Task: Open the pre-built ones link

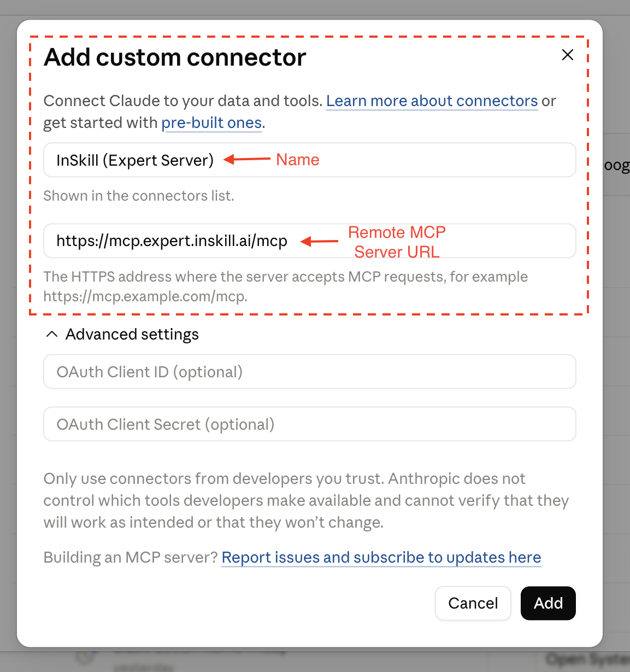Action: point(211,123)
